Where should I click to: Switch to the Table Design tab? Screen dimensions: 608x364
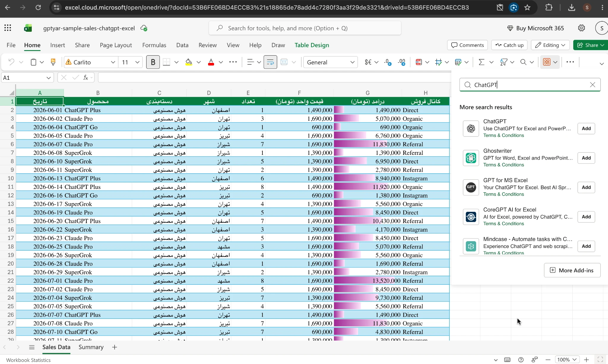click(312, 45)
